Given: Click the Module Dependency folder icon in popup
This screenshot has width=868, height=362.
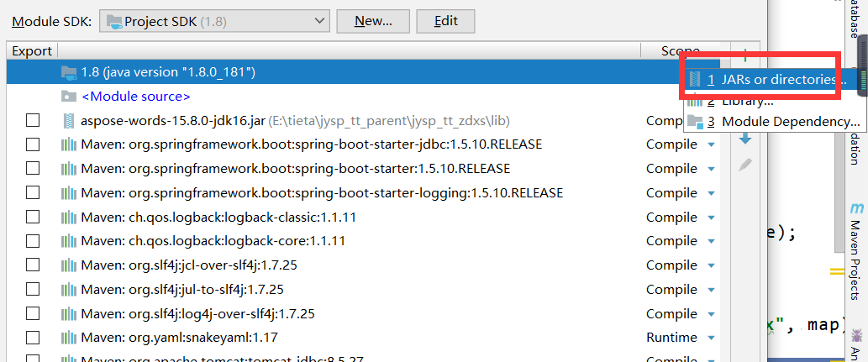Looking at the screenshot, I should click(x=695, y=121).
